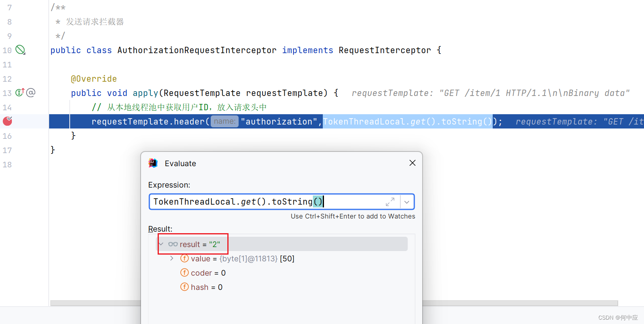The image size is (644, 324).
Task: Click the Expression: label
Action: pos(169,185)
